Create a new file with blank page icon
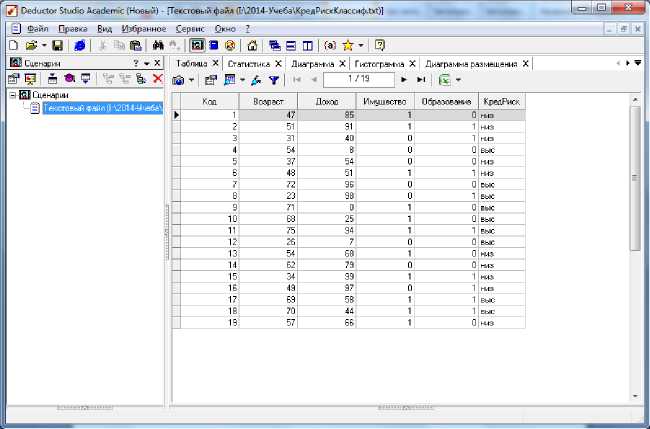The width and height of the screenshot is (650, 429). tap(14, 45)
